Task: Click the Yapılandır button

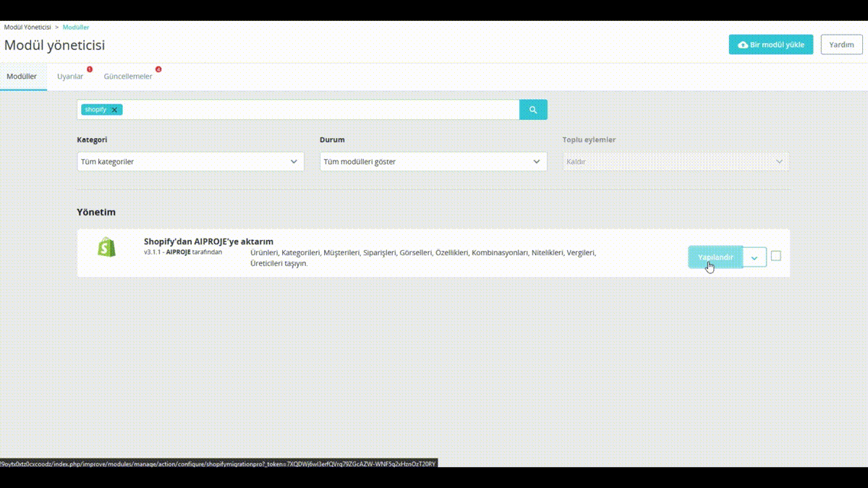Action: (x=715, y=257)
